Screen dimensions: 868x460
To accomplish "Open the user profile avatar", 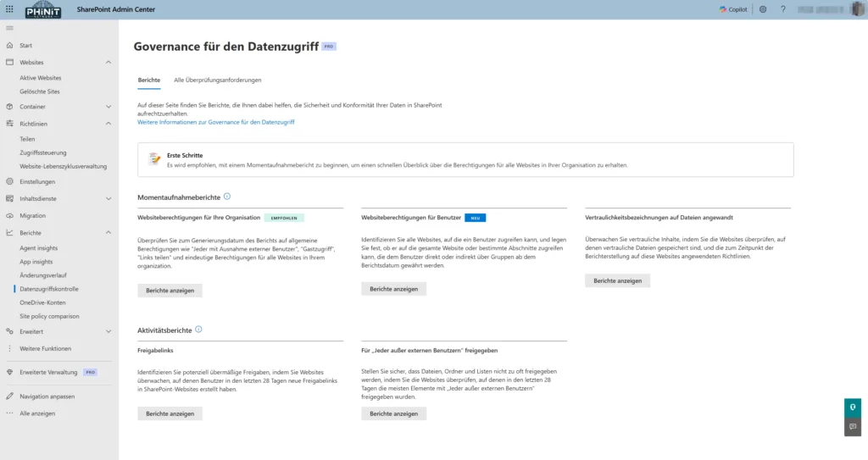I will click(857, 9).
